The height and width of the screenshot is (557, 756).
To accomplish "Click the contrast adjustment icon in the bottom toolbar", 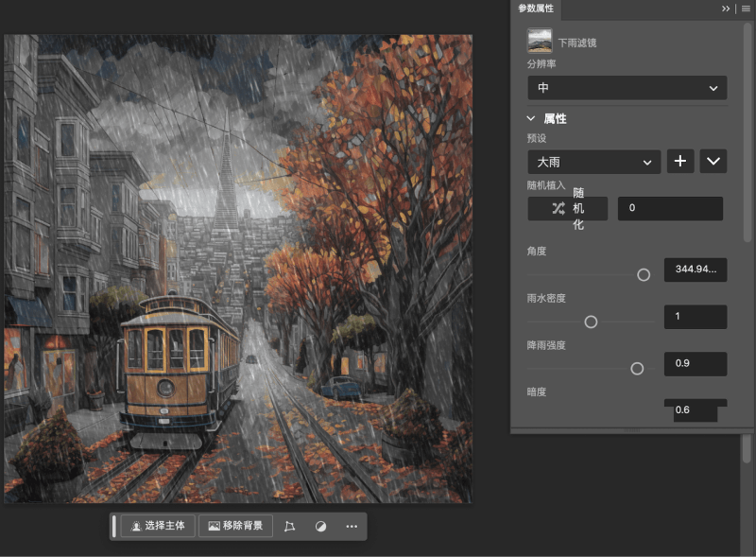I will coord(320,526).
